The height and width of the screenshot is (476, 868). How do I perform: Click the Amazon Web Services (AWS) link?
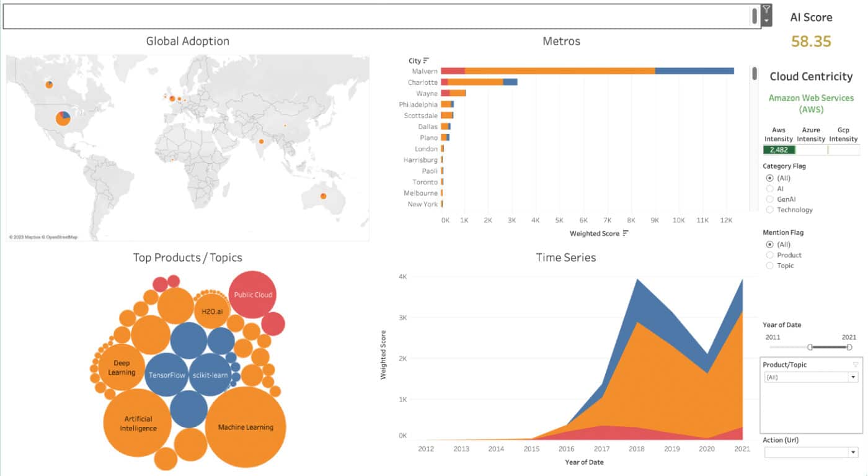point(811,102)
